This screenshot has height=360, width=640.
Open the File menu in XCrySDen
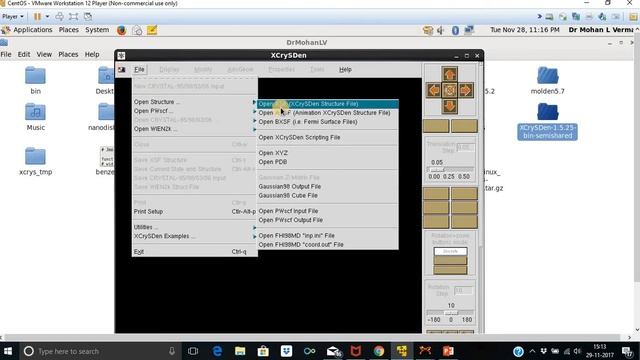tap(139, 69)
